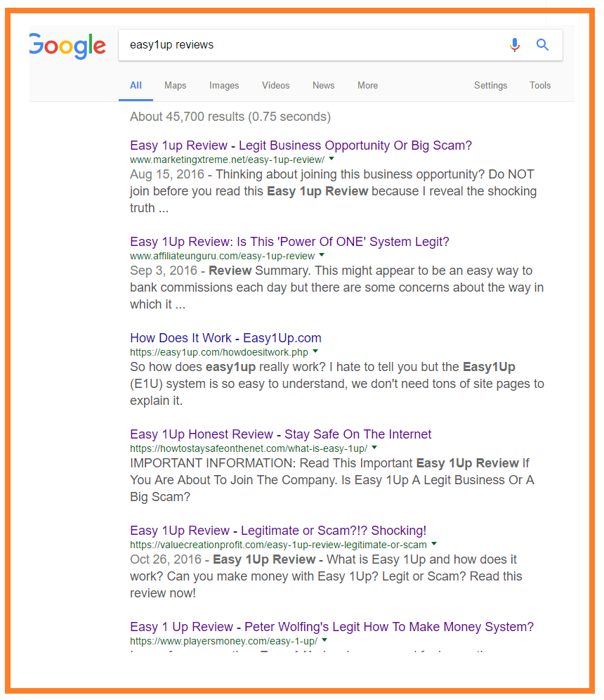Screen dimensions: 604x700
Task: Open the search Tools option
Action: [x=540, y=85]
